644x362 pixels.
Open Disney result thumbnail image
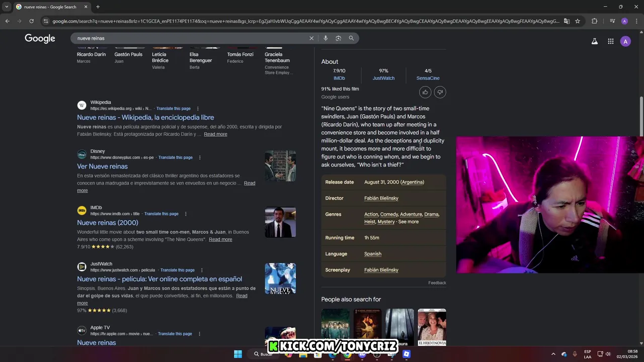click(x=280, y=166)
